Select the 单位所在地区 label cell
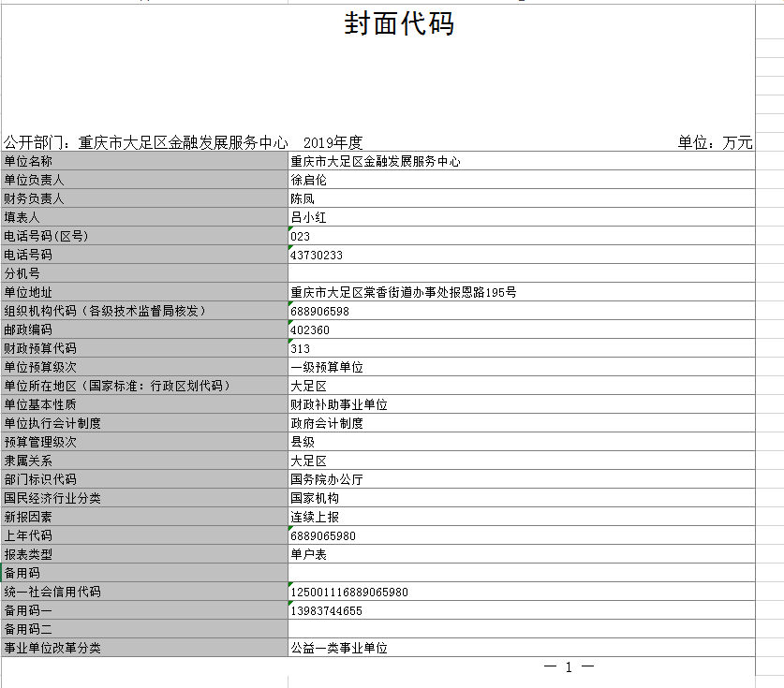This screenshot has height=688, width=784. click(144, 386)
